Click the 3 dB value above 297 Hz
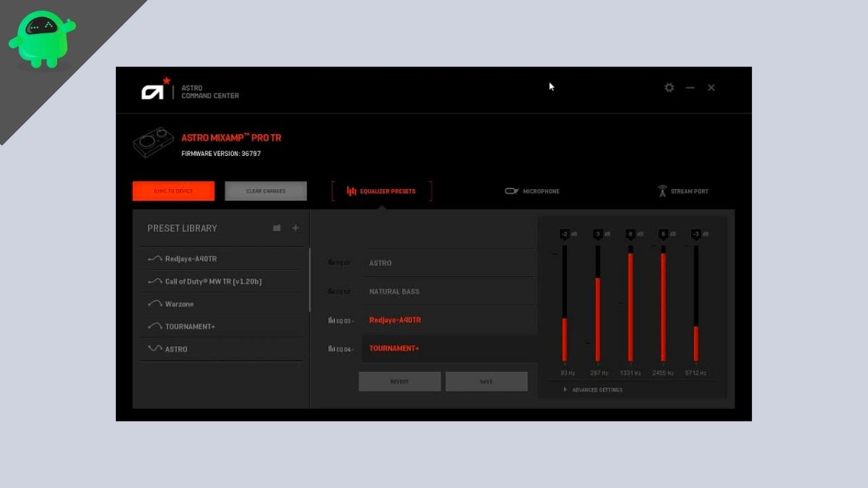 click(597, 234)
